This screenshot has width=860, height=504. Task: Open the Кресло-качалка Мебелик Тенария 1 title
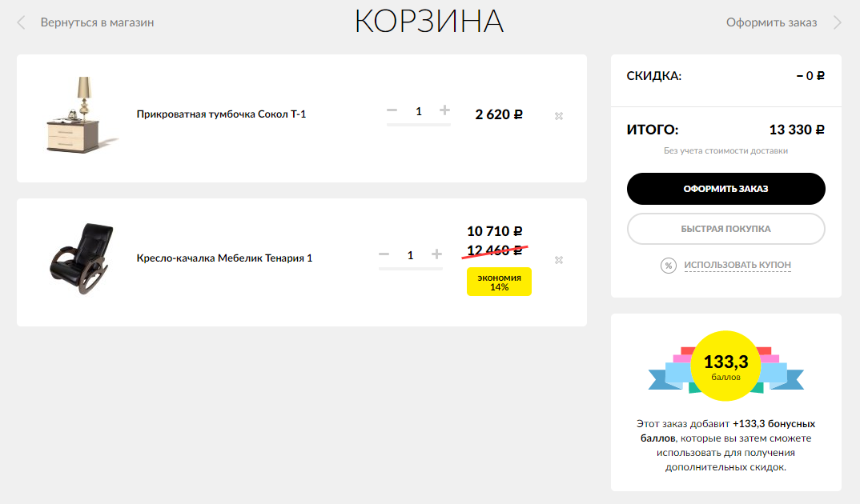(x=224, y=258)
